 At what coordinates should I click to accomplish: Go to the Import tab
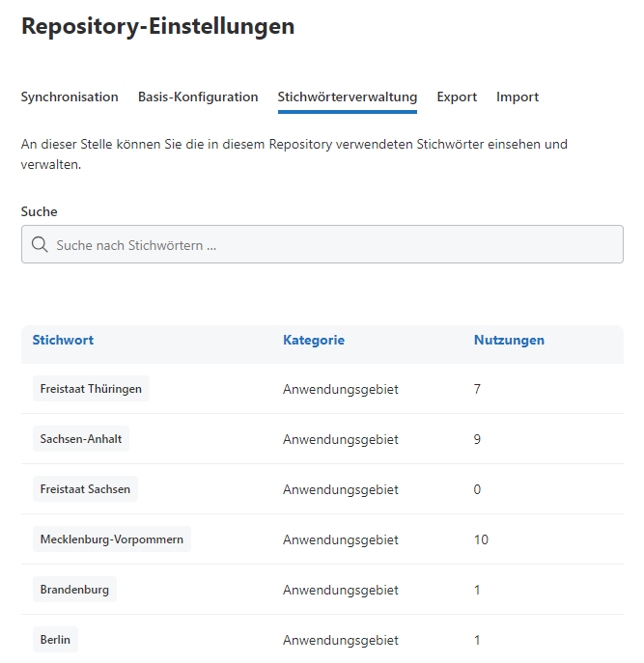(x=518, y=97)
